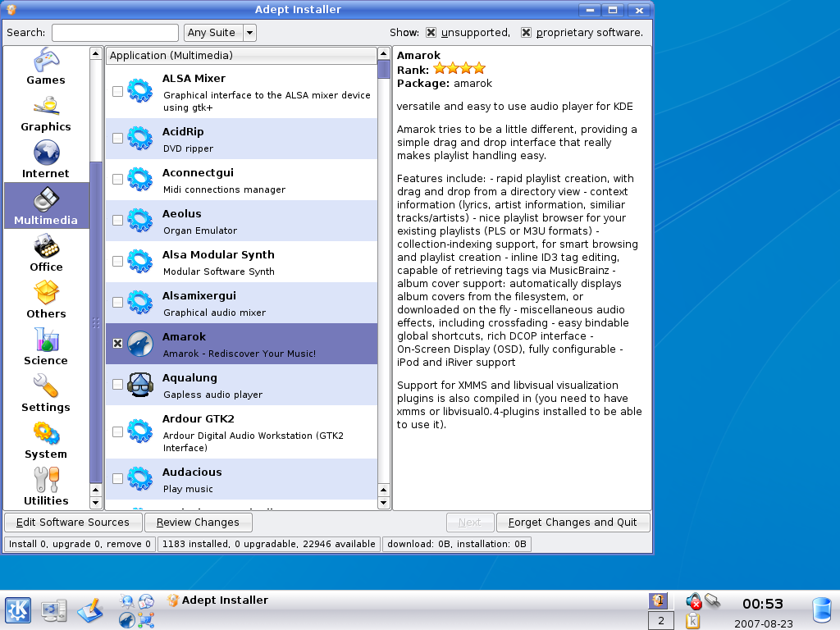Open the system computer icon in panel

[54, 610]
